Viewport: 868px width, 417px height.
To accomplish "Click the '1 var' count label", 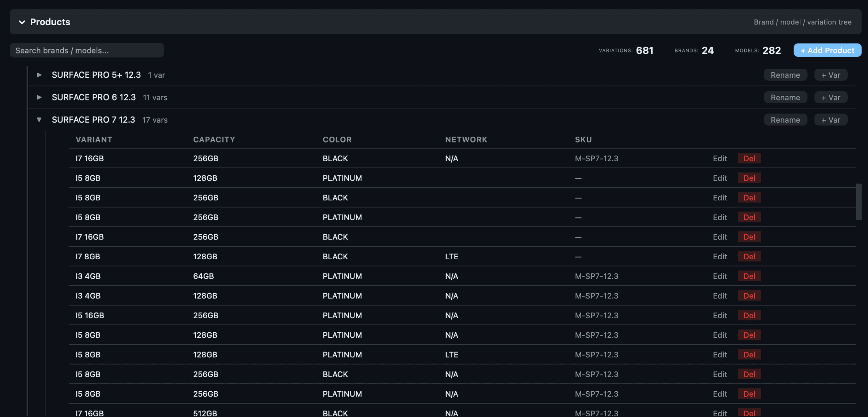I will point(156,75).
